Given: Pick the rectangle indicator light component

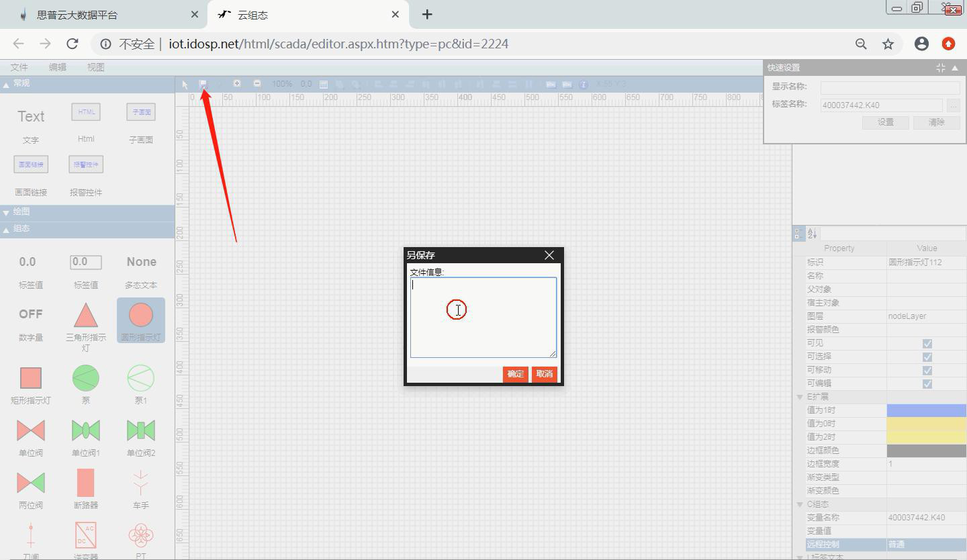Looking at the screenshot, I should (x=31, y=378).
